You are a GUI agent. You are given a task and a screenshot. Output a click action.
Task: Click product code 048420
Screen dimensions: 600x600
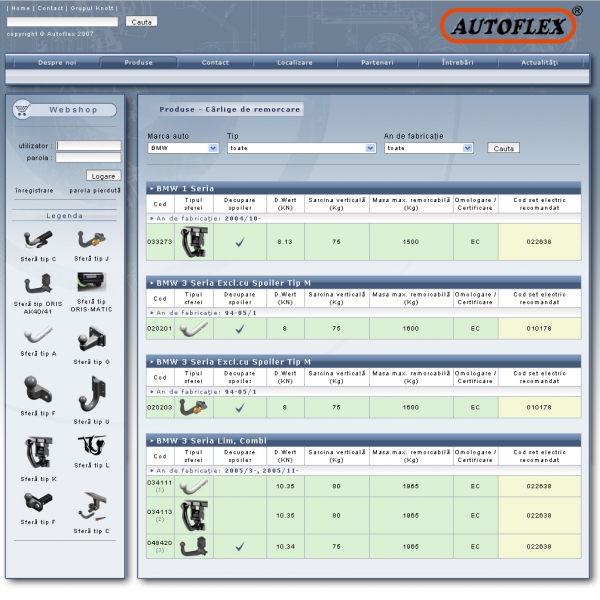point(160,543)
